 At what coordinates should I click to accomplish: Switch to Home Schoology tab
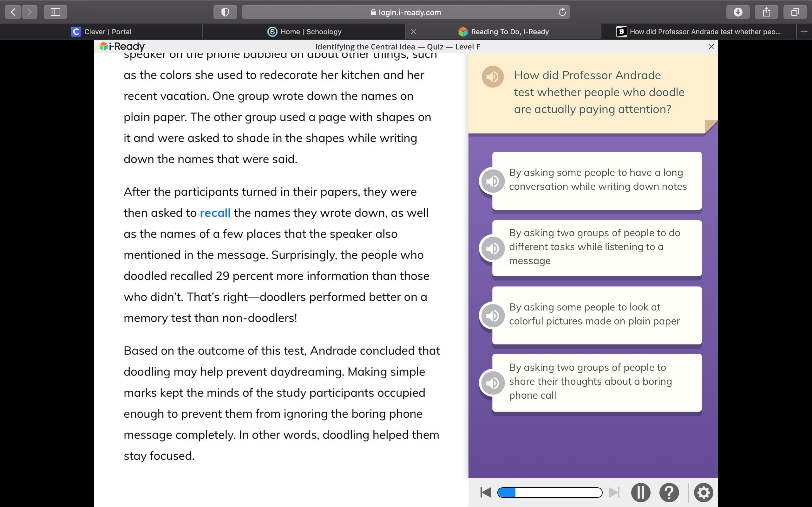point(304,32)
